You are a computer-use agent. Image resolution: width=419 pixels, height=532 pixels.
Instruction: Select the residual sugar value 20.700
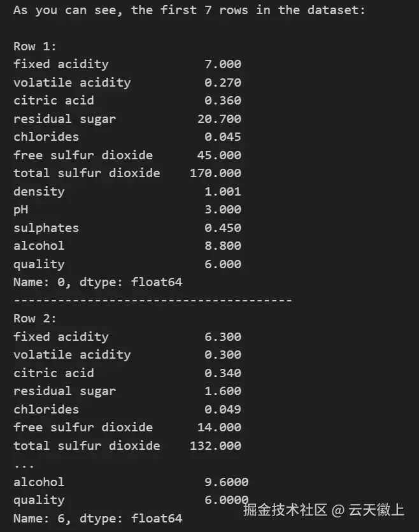219,119
